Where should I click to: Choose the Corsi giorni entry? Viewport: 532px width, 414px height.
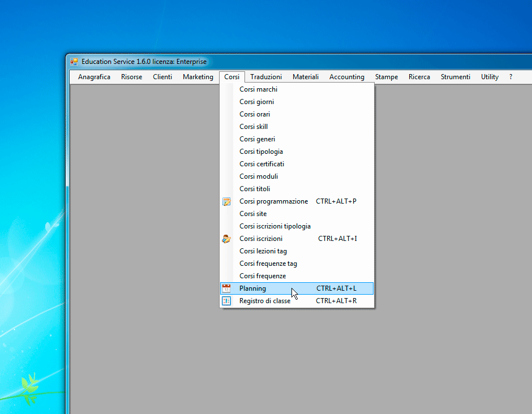click(x=297, y=102)
